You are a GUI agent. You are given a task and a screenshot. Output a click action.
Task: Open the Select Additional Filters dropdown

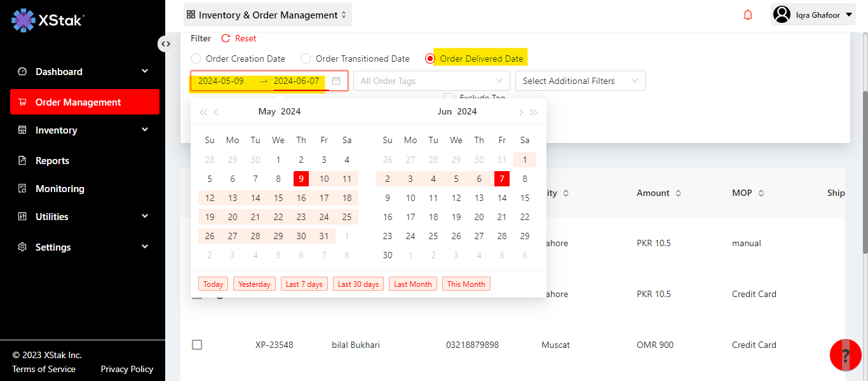pyautogui.click(x=580, y=81)
